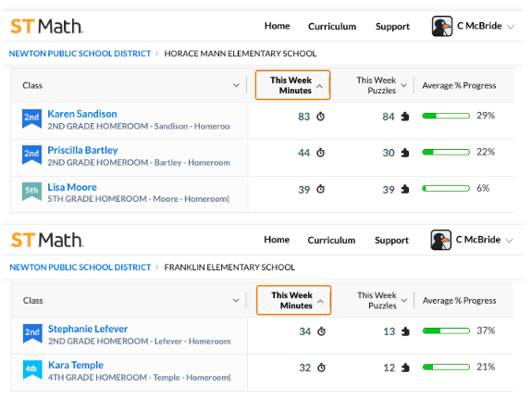
Task: Click Stephanie Lefever's 37% progress bar
Action: coord(447,330)
